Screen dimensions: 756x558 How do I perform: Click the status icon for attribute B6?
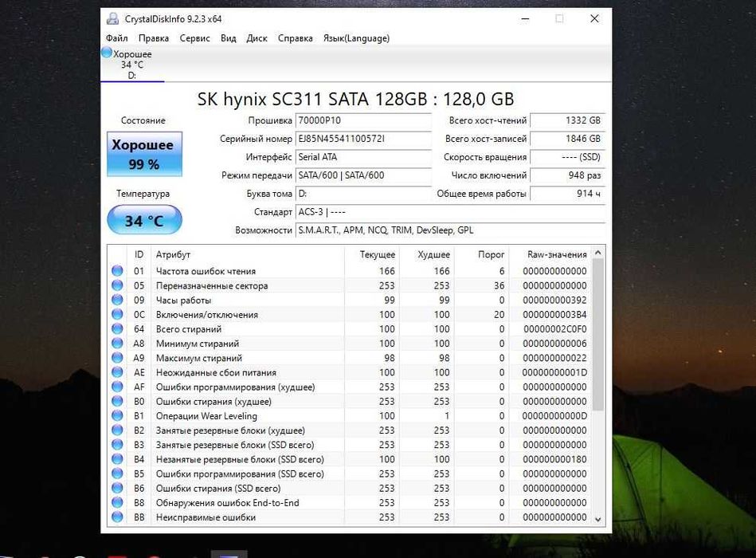tap(117, 488)
